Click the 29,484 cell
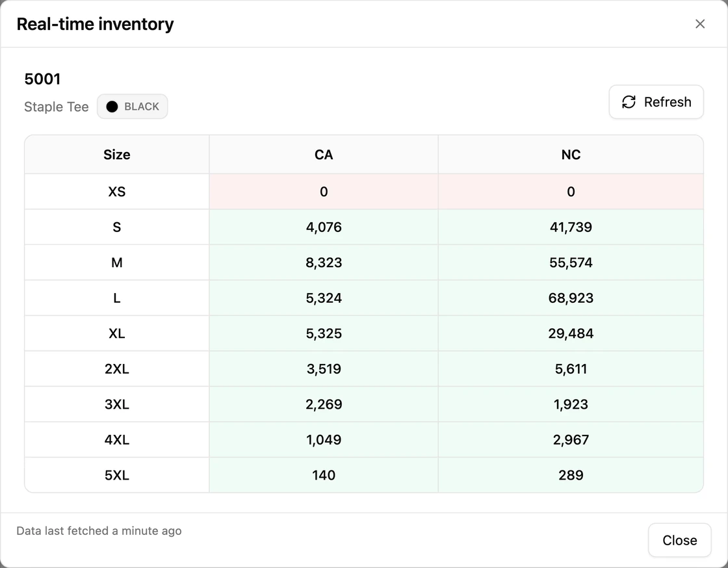The width and height of the screenshot is (728, 568). click(x=571, y=333)
